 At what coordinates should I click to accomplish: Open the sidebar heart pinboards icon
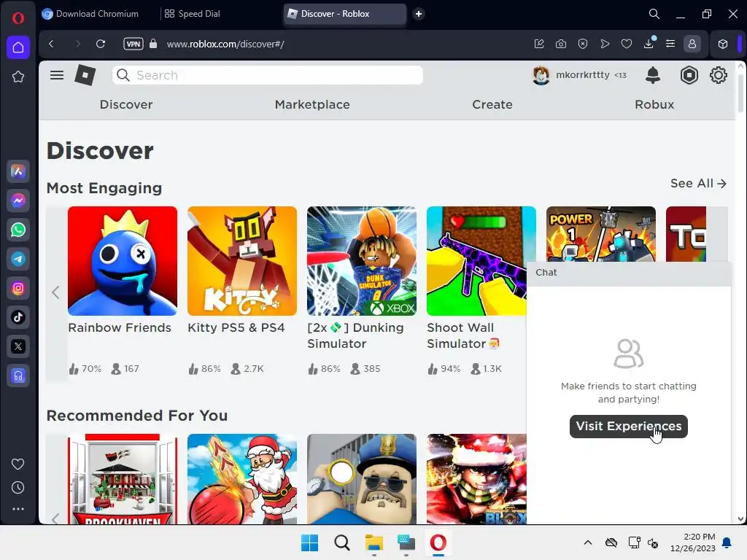18,464
